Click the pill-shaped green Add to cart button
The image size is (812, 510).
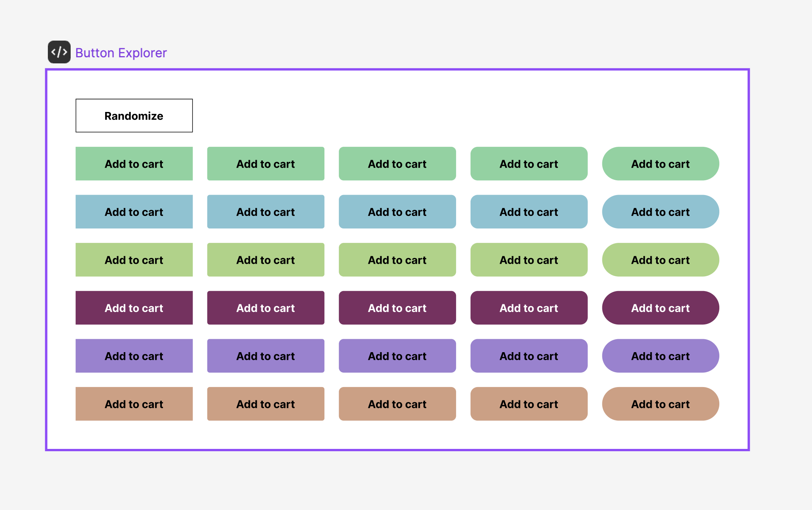click(660, 164)
